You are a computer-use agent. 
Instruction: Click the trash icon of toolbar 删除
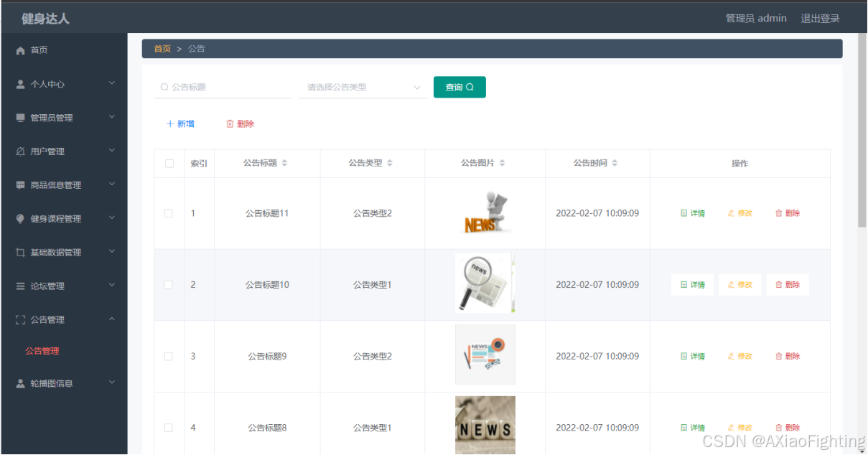tap(230, 124)
